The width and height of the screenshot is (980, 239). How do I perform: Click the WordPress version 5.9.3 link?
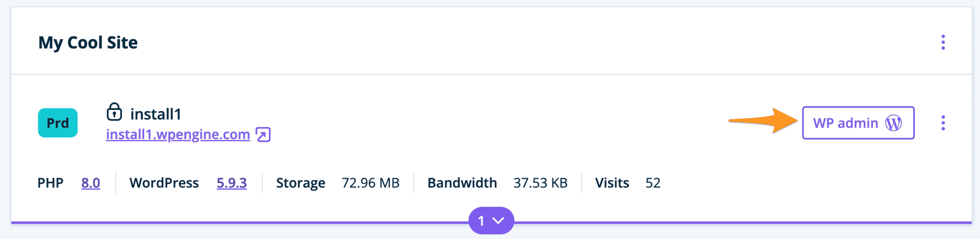pos(232,183)
